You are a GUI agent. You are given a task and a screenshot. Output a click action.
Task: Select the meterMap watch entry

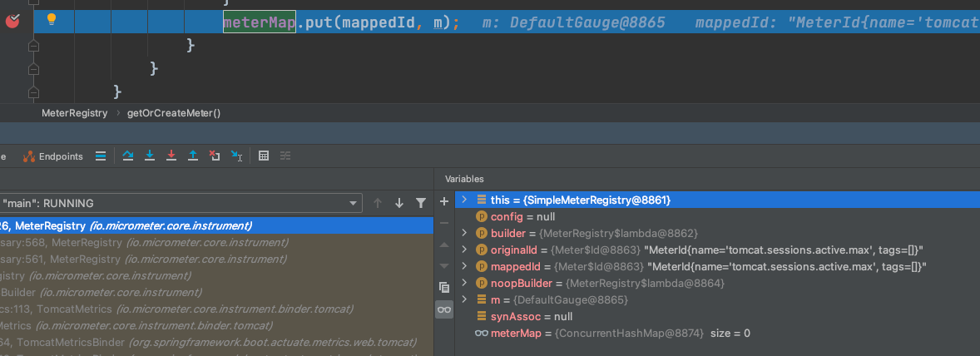point(717,334)
